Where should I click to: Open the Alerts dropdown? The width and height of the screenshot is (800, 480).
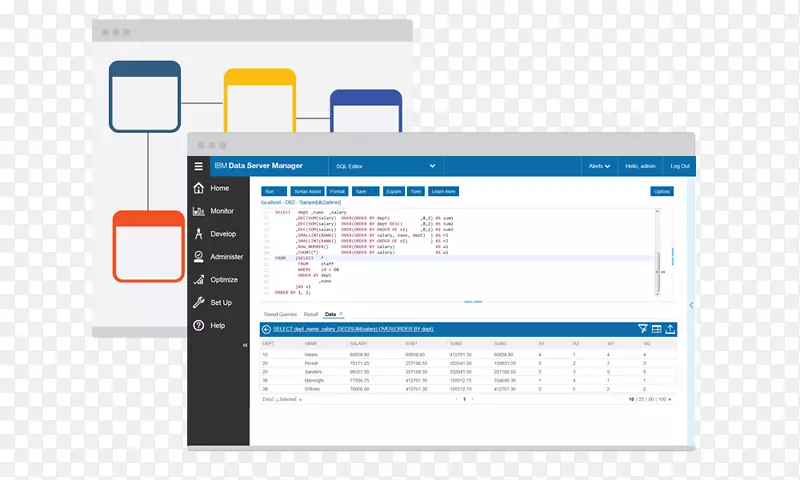[x=599, y=166]
